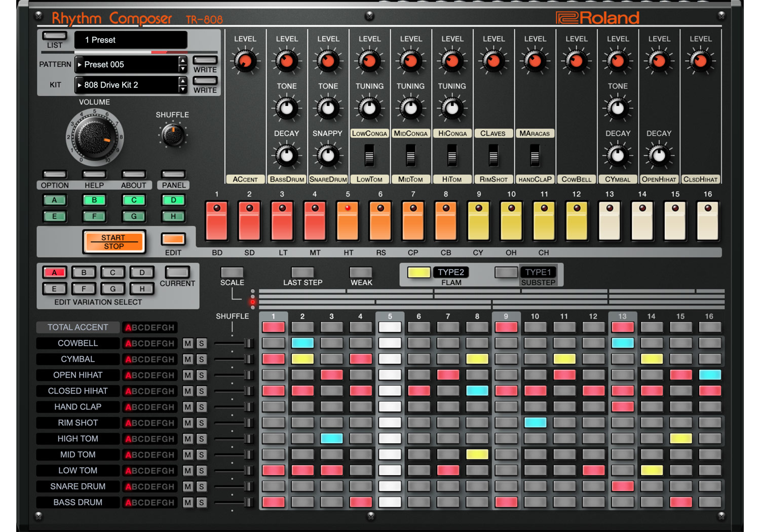This screenshot has width=760, height=532.
Task: Click step key 11 labeled CH
Action: point(544,220)
